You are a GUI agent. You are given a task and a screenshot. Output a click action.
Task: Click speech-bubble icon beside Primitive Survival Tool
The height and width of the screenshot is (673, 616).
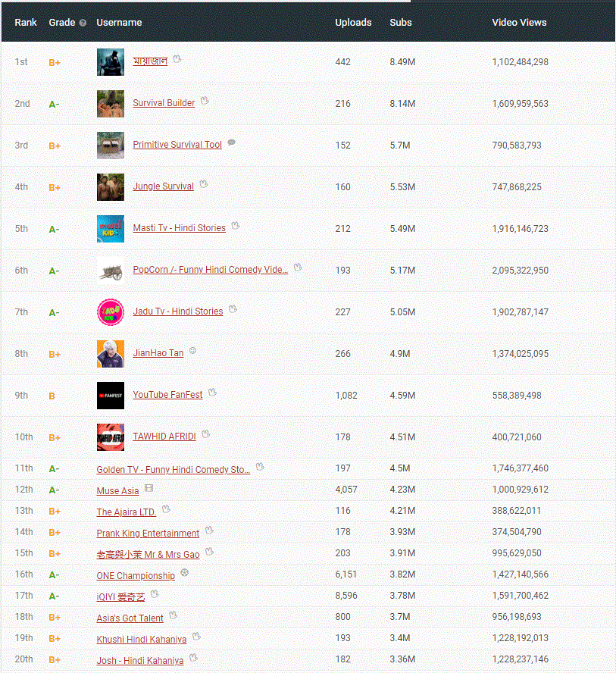click(x=232, y=142)
